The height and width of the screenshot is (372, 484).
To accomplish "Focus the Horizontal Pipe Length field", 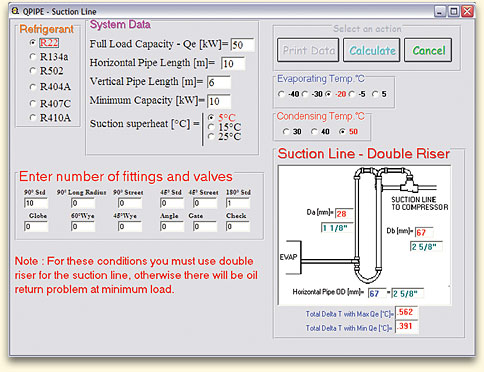I will 233,63.
